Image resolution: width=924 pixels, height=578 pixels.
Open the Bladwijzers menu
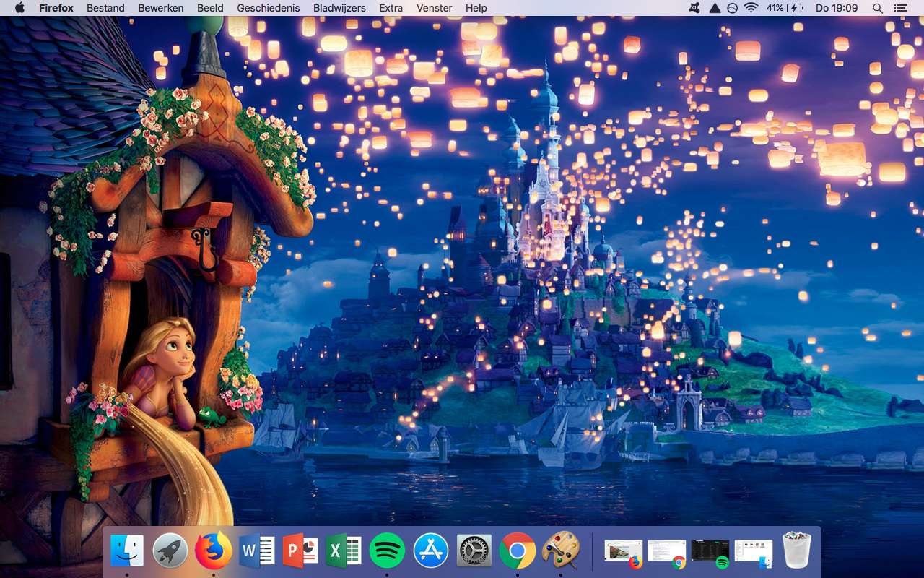point(339,8)
